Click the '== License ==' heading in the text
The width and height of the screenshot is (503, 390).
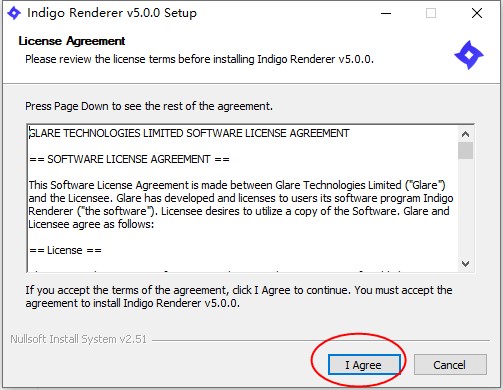[x=65, y=250]
